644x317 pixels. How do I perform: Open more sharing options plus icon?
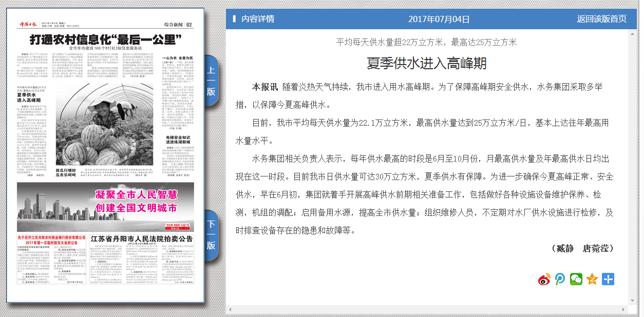coord(608,279)
